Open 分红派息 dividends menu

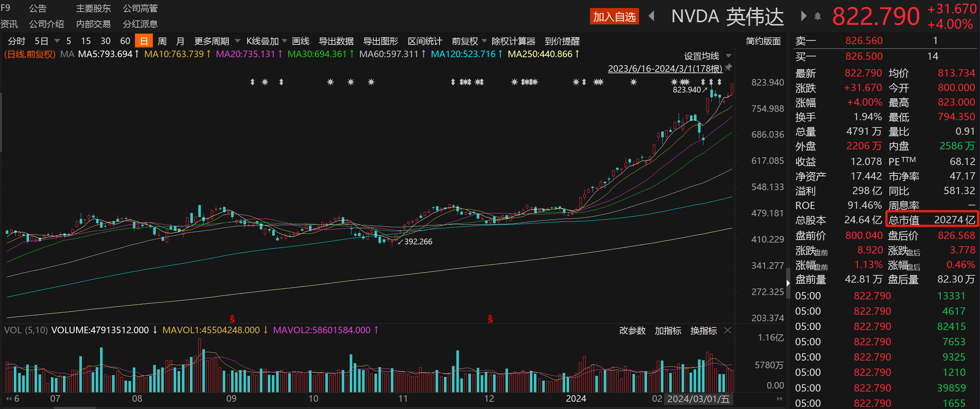(140, 24)
